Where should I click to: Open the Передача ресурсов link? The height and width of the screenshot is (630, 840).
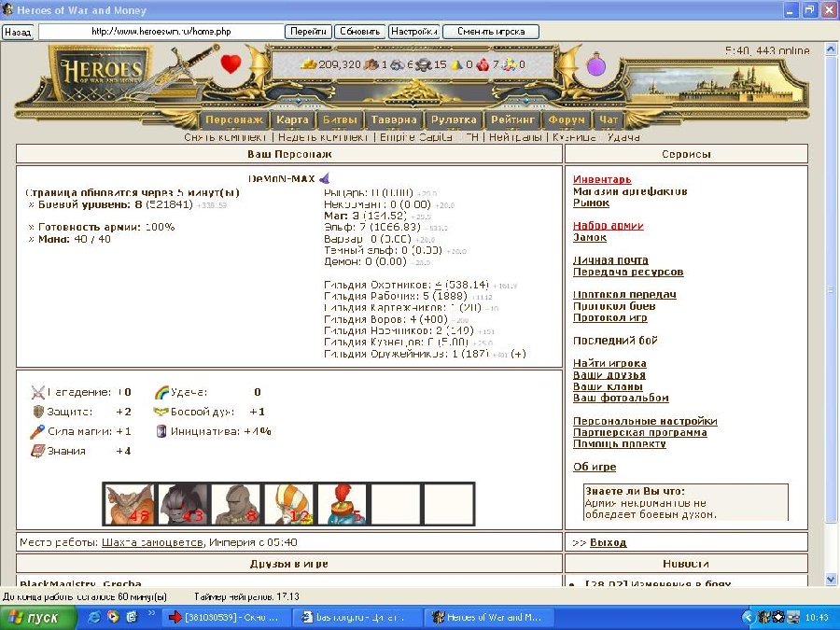coord(628,272)
